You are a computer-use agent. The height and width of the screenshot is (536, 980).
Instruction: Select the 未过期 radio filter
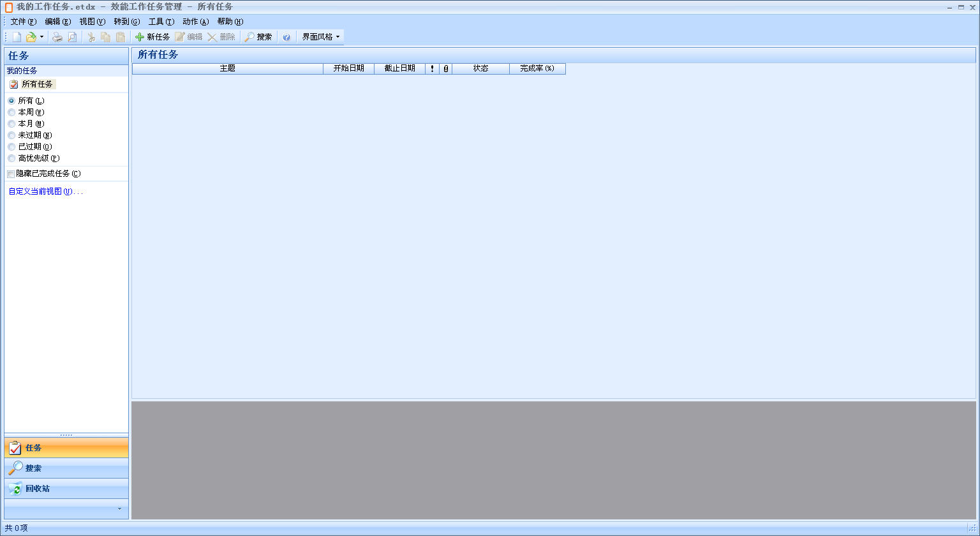[x=11, y=135]
